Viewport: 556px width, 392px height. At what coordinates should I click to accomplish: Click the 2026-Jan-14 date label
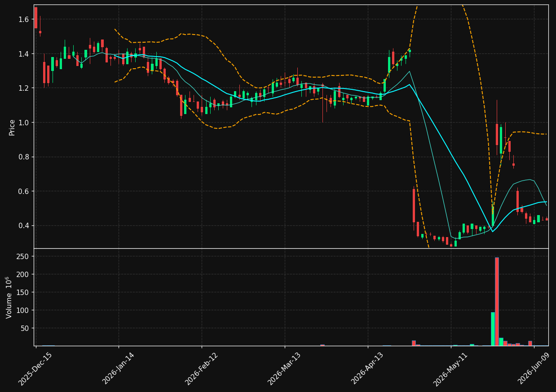118,369
